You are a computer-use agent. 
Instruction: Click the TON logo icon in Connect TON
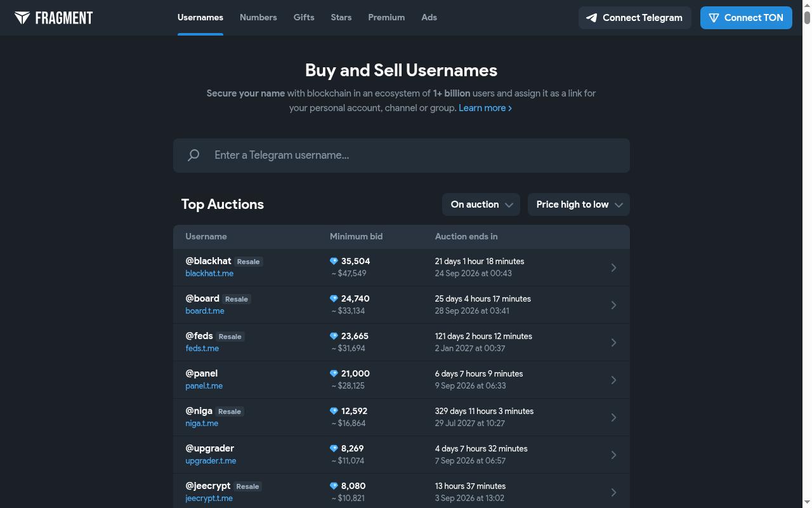coord(714,18)
